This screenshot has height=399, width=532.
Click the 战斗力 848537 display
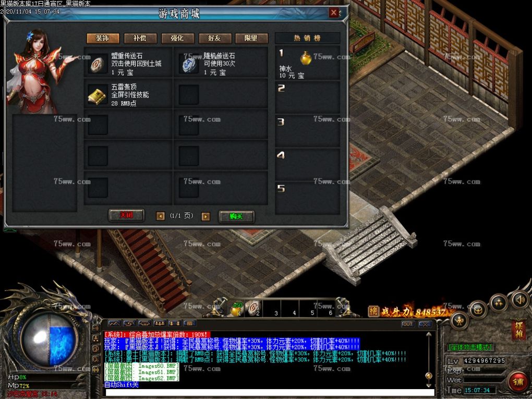[x=414, y=312]
